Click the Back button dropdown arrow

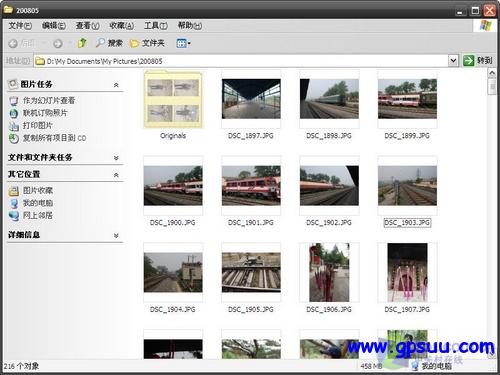tap(45, 43)
